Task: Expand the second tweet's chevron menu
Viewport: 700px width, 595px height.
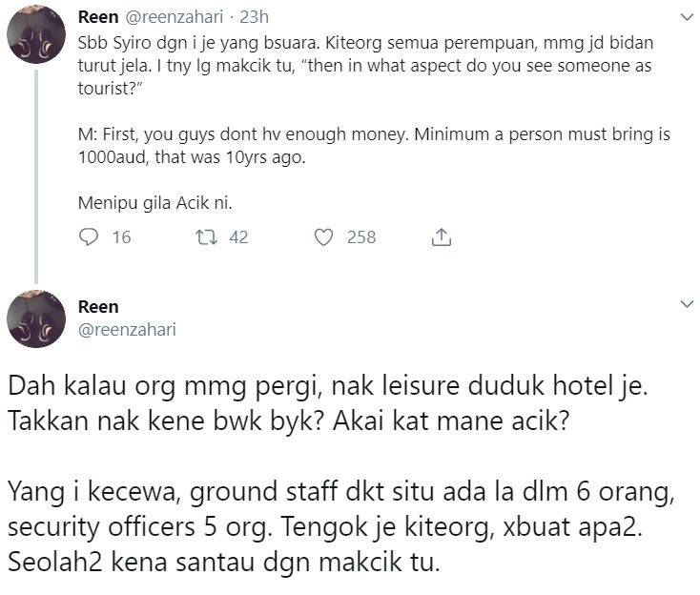Action: (x=684, y=305)
